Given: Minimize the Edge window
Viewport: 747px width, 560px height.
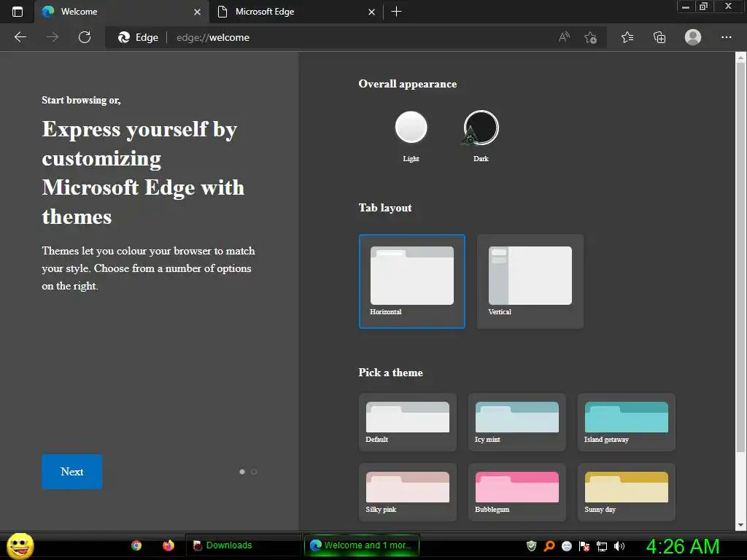Looking at the screenshot, I should (x=686, y=7).
